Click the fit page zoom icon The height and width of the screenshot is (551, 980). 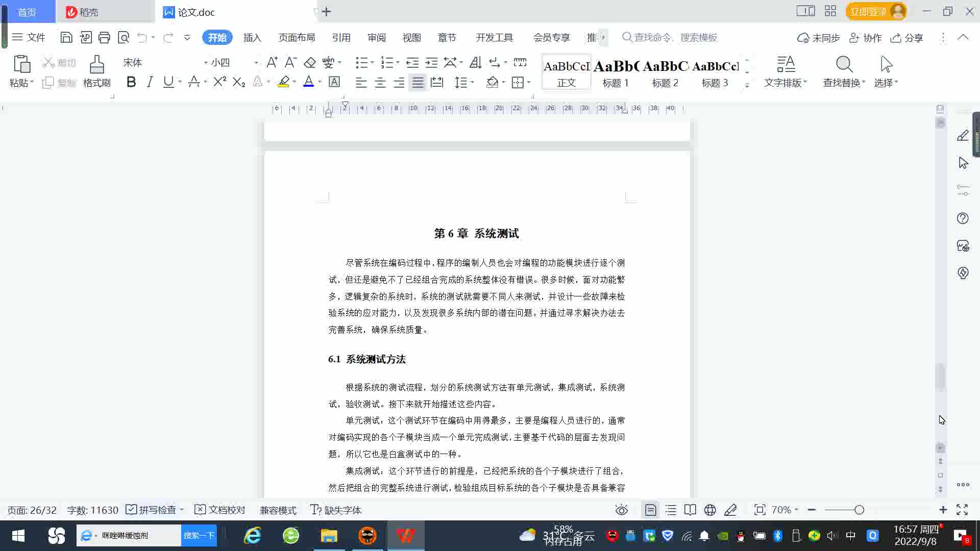pos(760,510)
